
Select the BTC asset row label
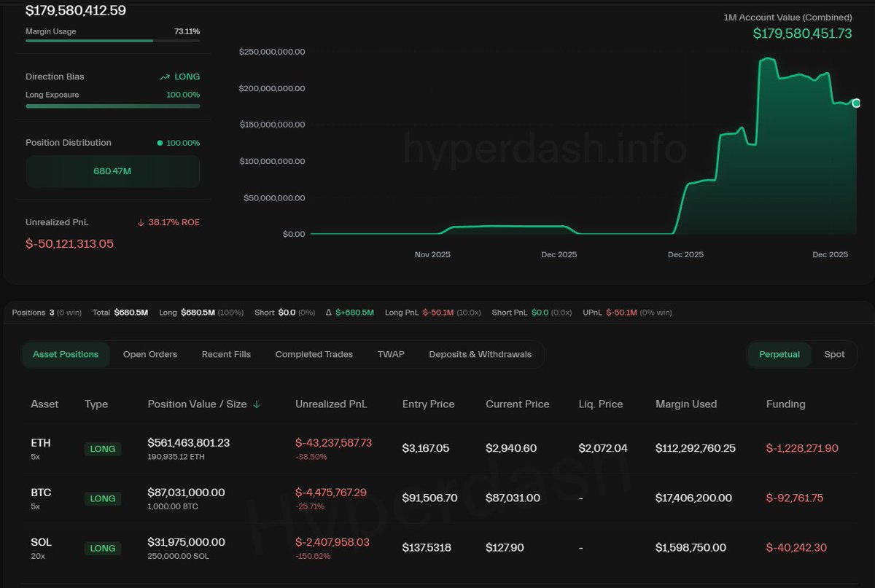pyautogui.click(x=41, y=493)
